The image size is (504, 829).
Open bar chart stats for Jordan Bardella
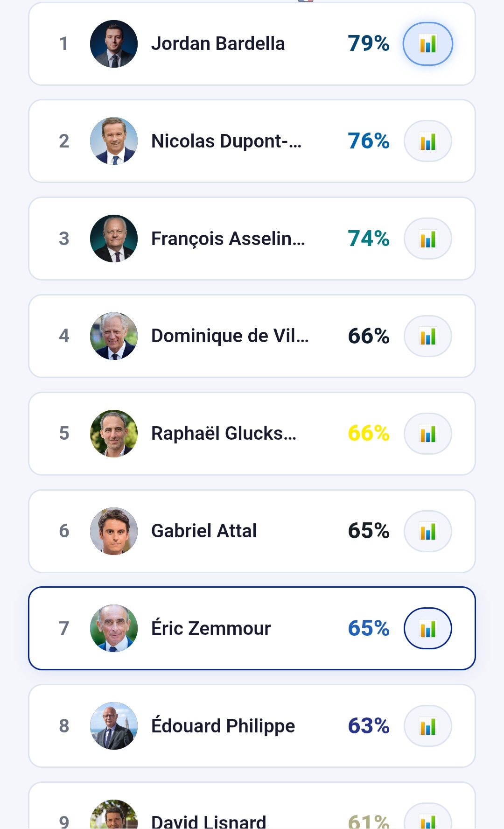pyautogui.click(x=427, y=44)
